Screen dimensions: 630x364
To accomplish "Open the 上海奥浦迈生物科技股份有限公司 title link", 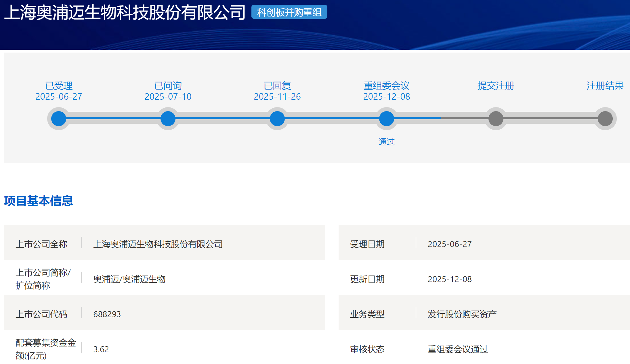I will [x=124, y=12].
